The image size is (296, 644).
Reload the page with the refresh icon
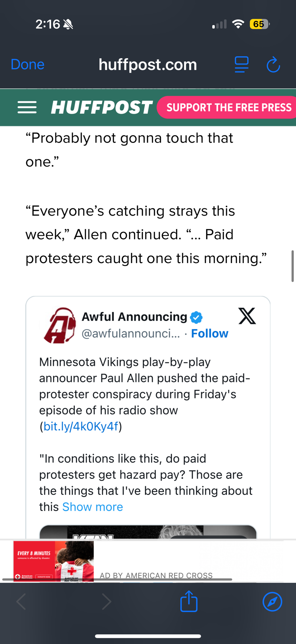[x=273, y=65]
